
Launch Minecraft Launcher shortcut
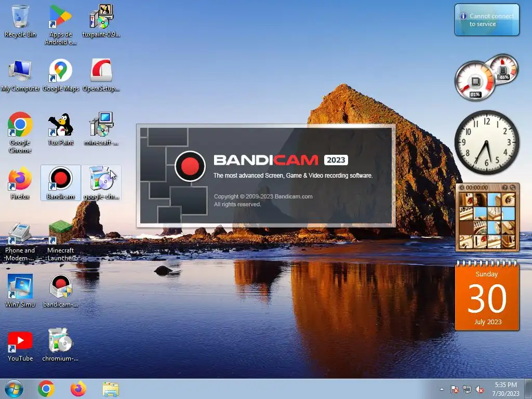click(x=60, y=240)
